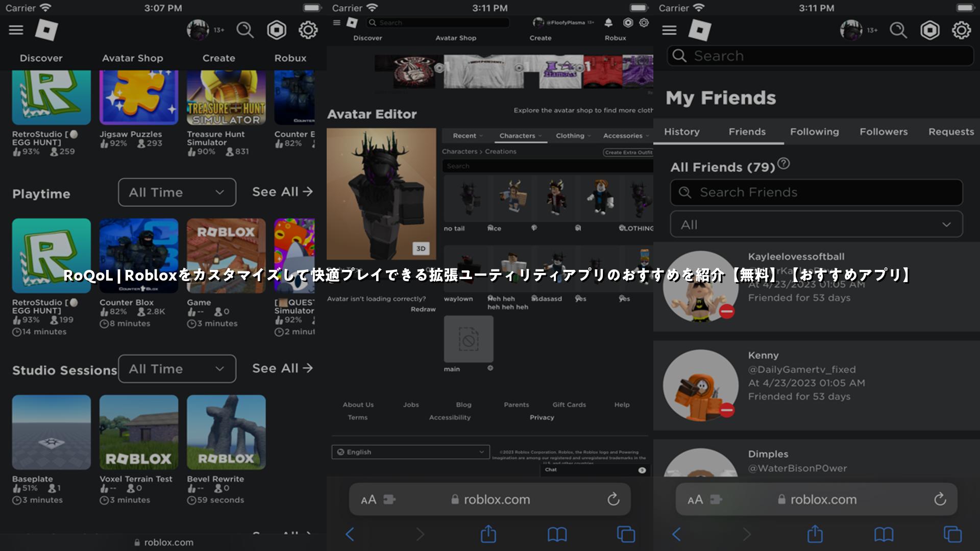Screen dimensions: 980x551
Task: Click the Search Friends input field
Action: click(816, 192)
